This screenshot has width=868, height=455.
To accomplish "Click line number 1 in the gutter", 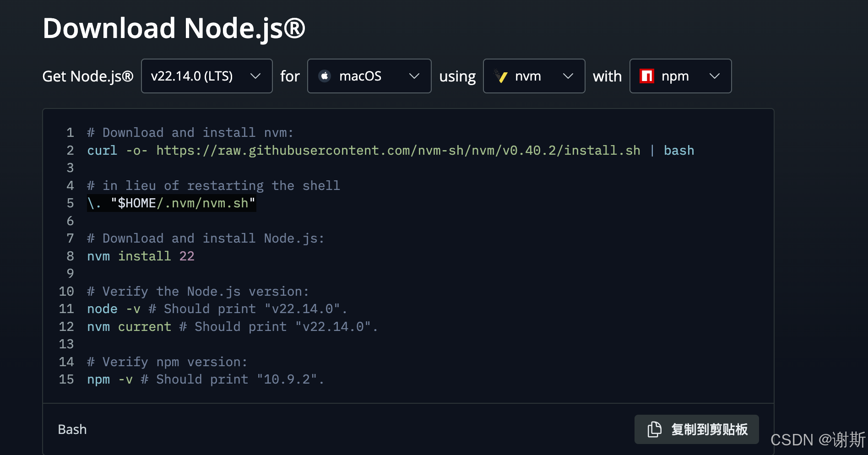I will coord(70,133).
